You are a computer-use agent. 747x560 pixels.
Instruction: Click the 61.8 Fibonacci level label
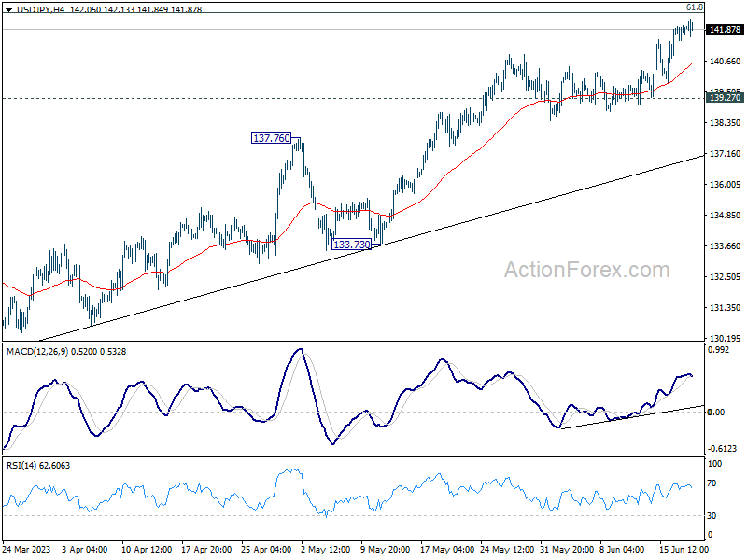tap(695, 7)
